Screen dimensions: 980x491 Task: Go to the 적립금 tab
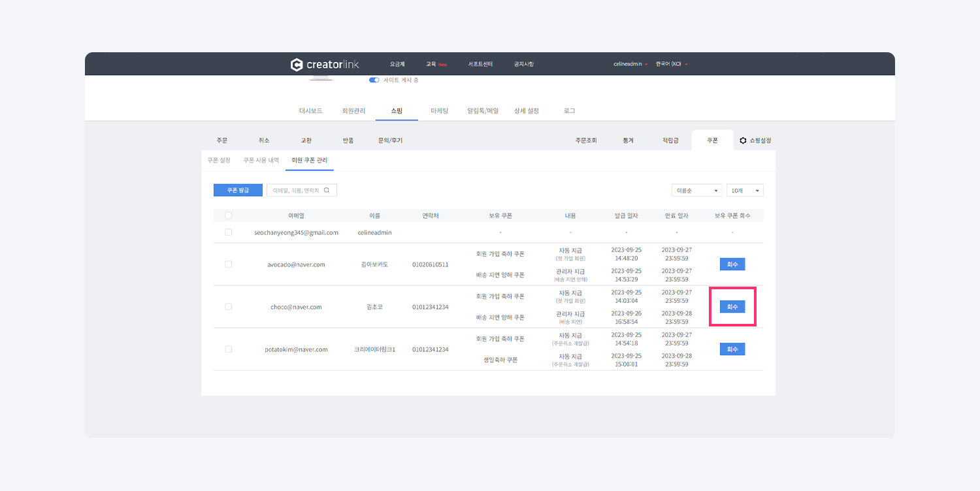670,140
